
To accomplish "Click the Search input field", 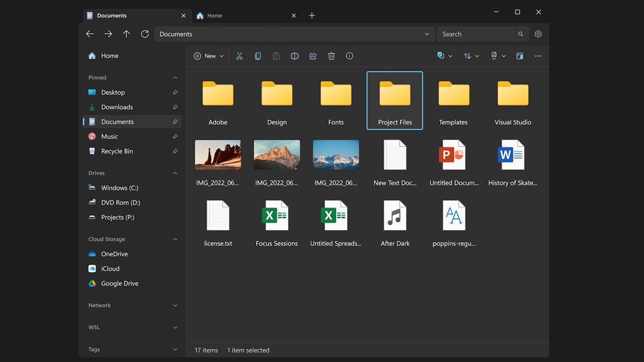I will 478,34.
